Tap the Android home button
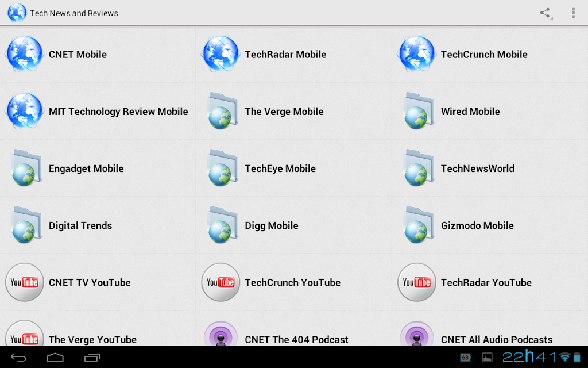Image resolution: width=588 pixels, height=368 pixels. click(55, 358)
